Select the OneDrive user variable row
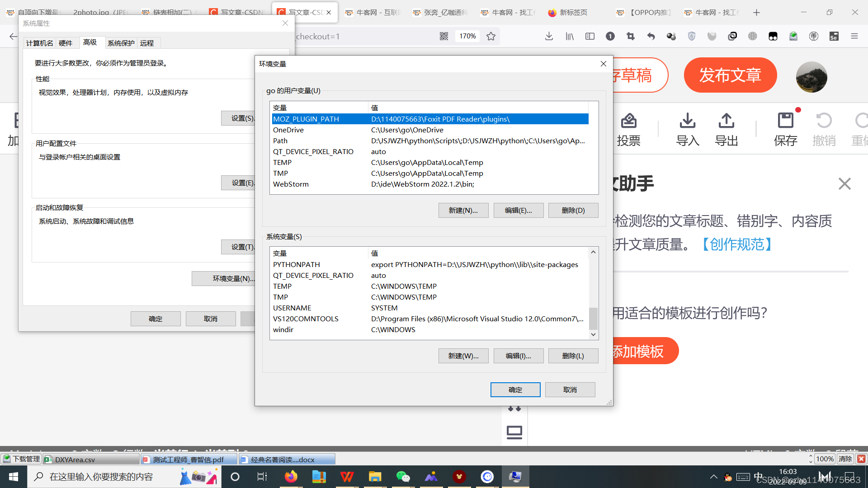868x488 pixels. (430, 130)
